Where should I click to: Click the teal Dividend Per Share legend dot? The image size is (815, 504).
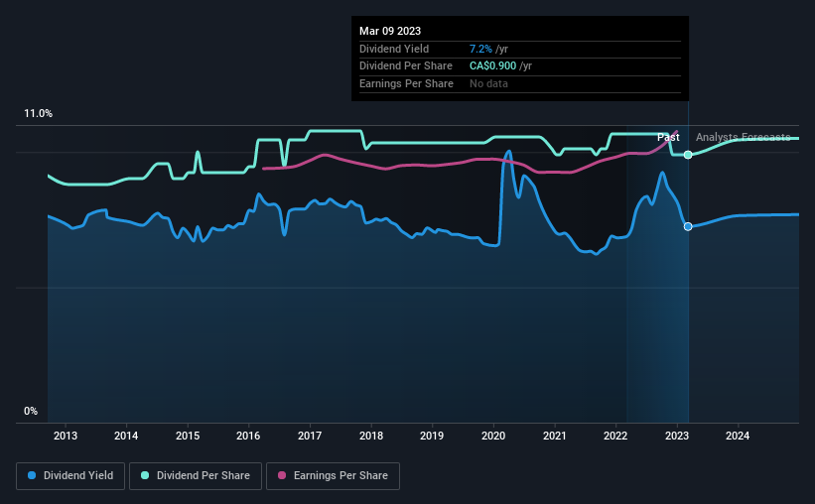coord(145,475)
